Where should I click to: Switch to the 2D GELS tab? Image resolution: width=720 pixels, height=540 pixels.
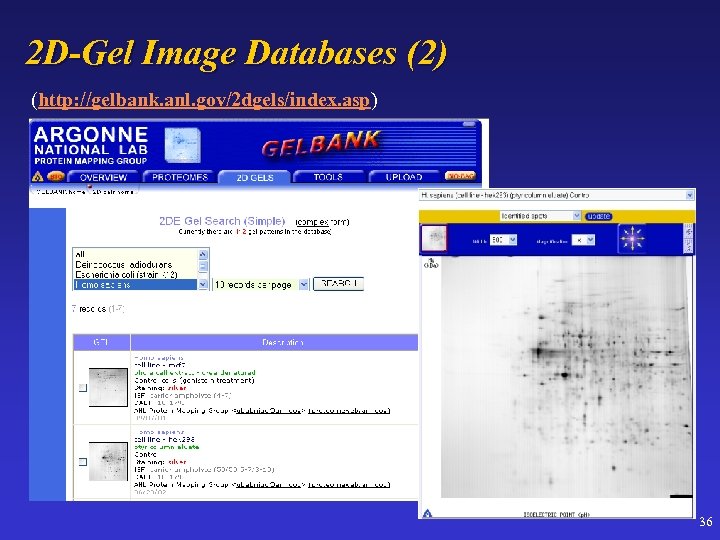[x=254, y=177]
